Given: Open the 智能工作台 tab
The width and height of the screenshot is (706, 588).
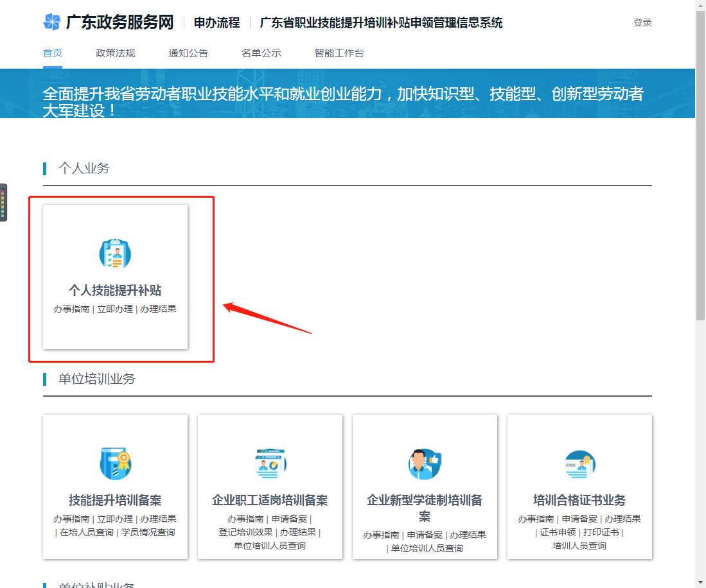Looking at the screenshot, I should (339, 53).
